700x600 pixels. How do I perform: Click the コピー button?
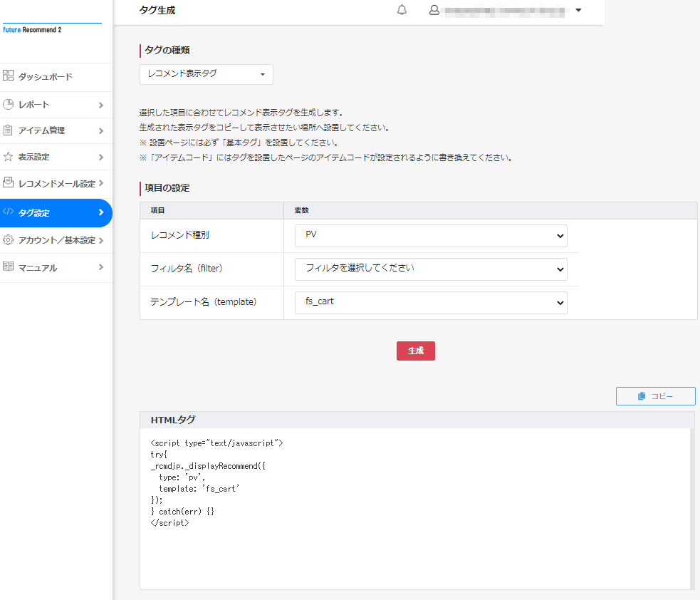tap(655, 396)
